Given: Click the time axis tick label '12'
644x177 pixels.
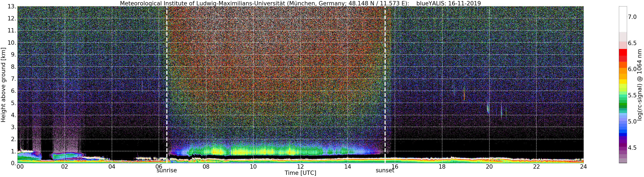Looking at the screenshot, I should (x=300, y=167).
